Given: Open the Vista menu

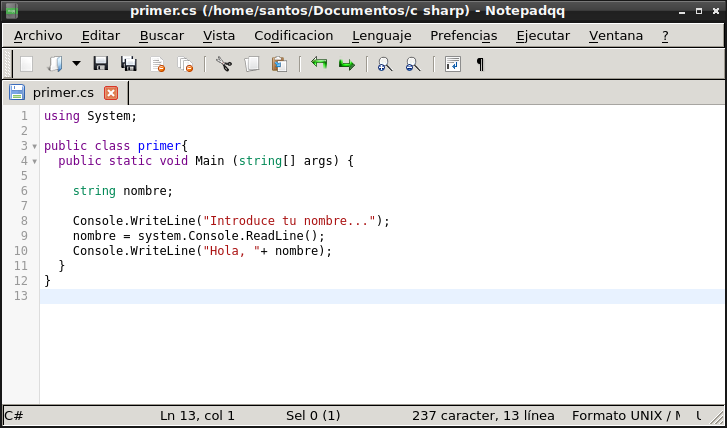Looking at the screenshot, I should 219,36.
